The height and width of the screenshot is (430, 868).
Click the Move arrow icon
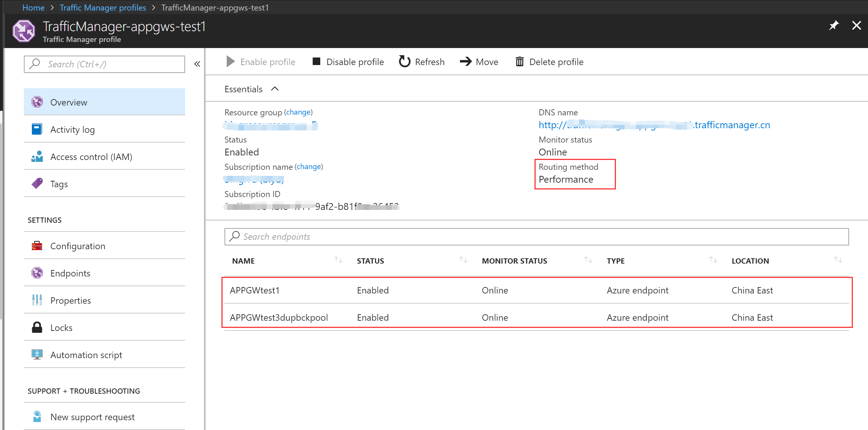(466, 62)
